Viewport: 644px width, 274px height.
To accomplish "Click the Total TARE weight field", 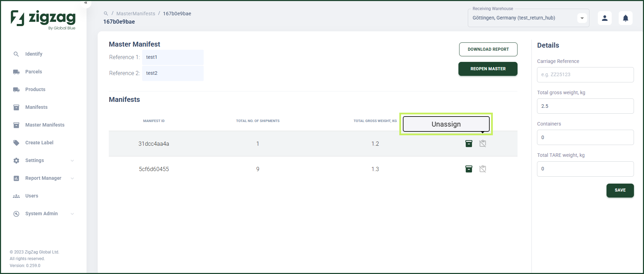I will [585, 169].
